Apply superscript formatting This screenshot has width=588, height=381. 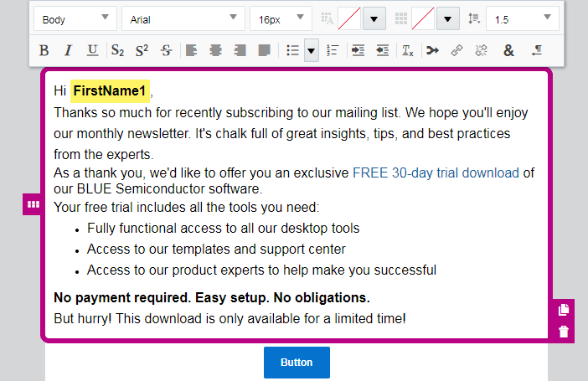(x=142, y=50)
